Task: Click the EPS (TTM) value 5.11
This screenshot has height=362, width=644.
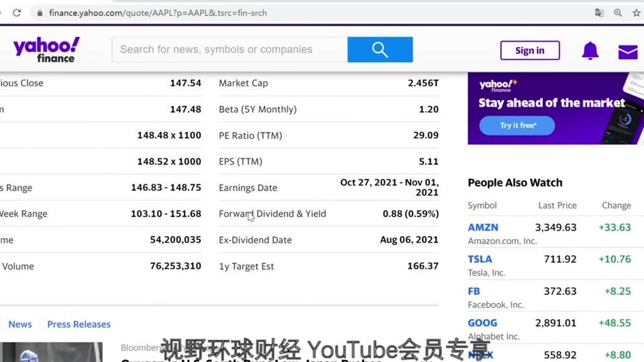Action: (x=429, y=162)
